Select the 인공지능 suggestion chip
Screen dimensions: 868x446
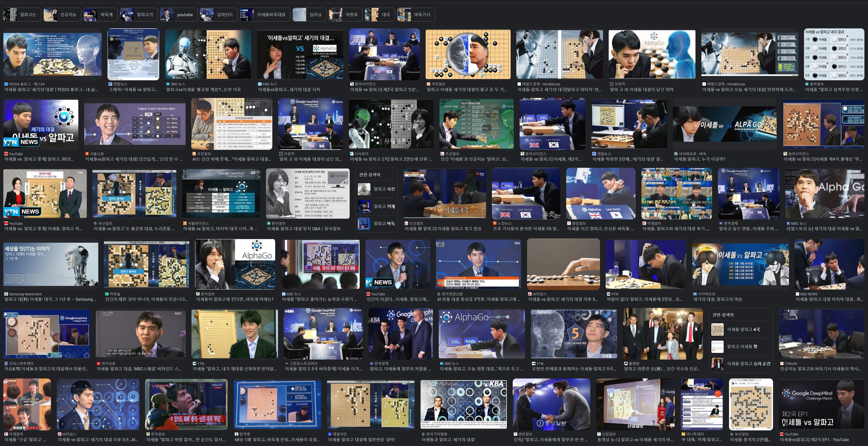click(x=62, y=15)
